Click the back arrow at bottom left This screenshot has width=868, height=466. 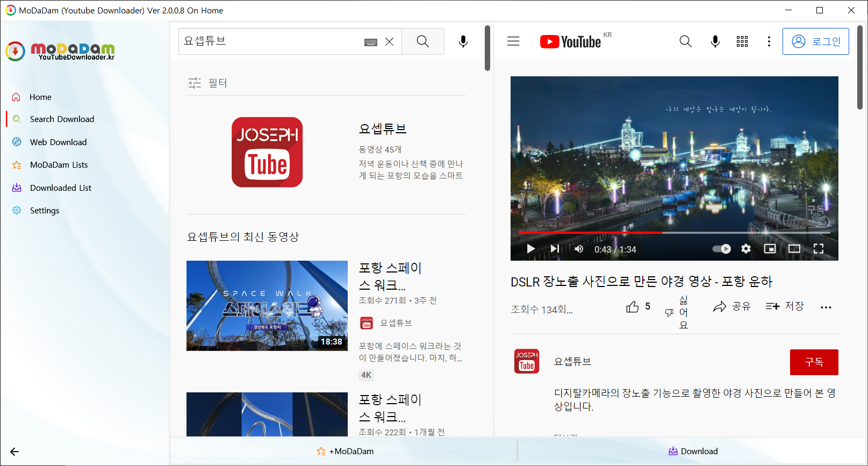tap(15, 452)
